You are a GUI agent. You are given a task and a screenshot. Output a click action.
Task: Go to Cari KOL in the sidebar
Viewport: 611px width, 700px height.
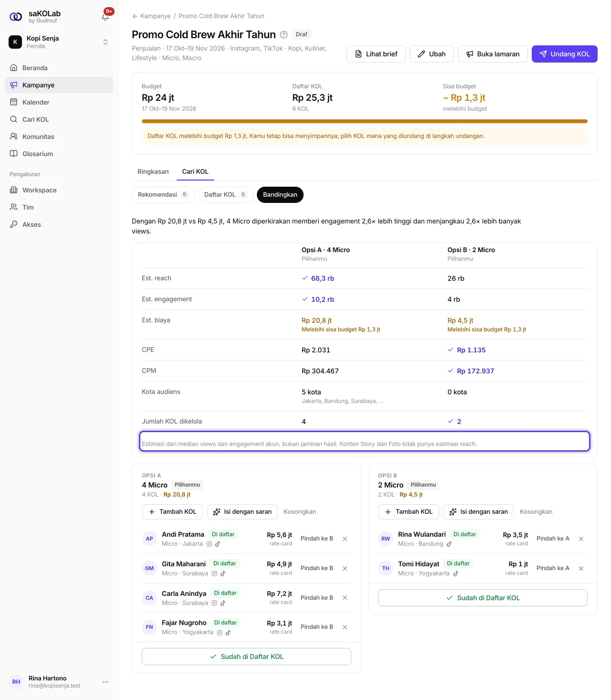(59, 119)
